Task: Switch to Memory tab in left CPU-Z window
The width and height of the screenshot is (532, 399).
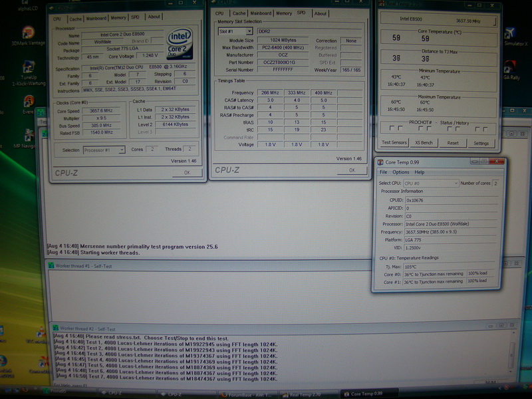Action: pyautogui.click(x=118, y=18)
